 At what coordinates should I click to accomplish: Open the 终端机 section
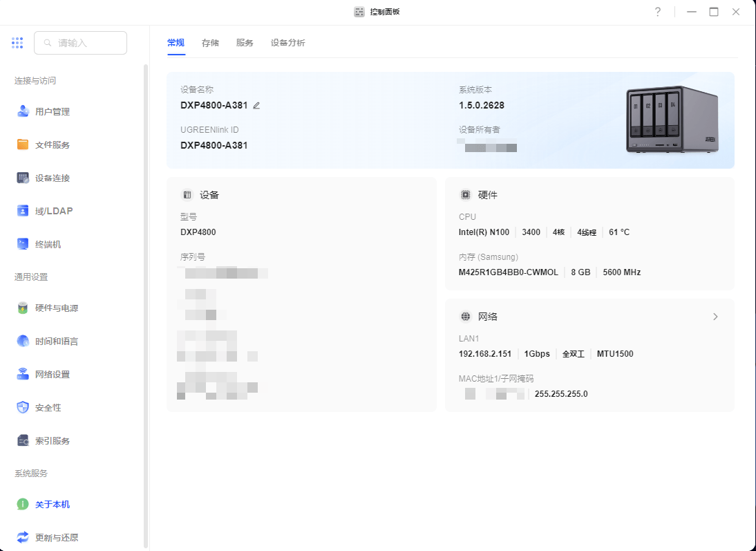pos(50,243)
